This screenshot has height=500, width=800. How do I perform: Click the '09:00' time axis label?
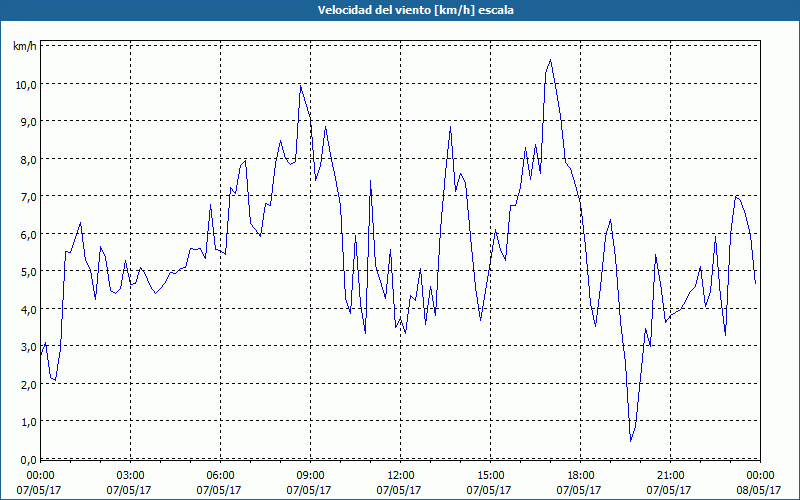(x=310, y=476)
